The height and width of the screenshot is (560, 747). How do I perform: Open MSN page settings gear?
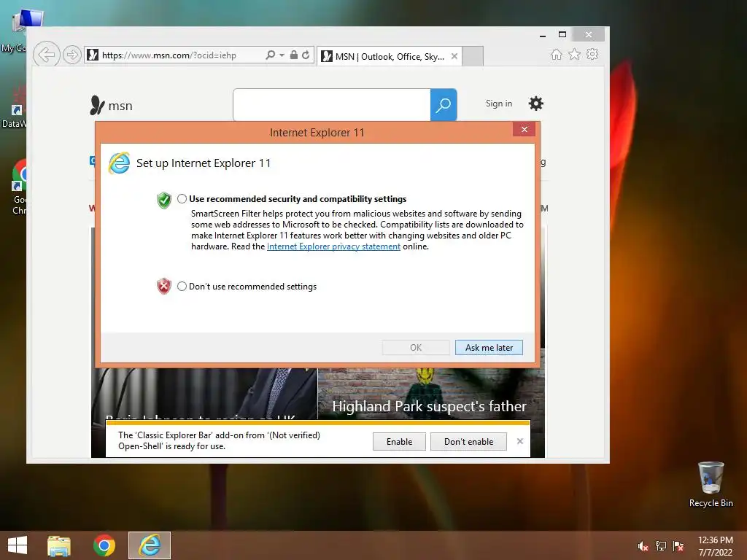(x=536, y=104)
